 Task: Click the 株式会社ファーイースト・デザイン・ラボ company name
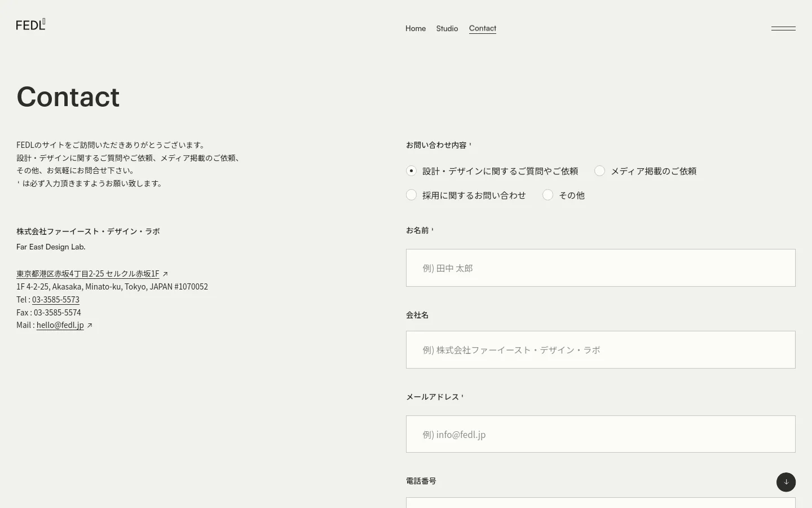(88, 231)
